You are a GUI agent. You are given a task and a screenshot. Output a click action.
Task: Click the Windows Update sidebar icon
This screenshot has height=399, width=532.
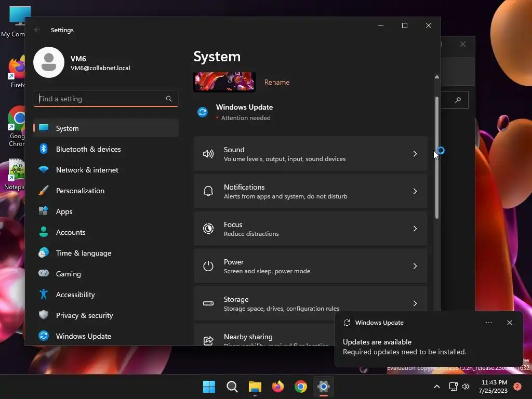(x=44, y=336)
